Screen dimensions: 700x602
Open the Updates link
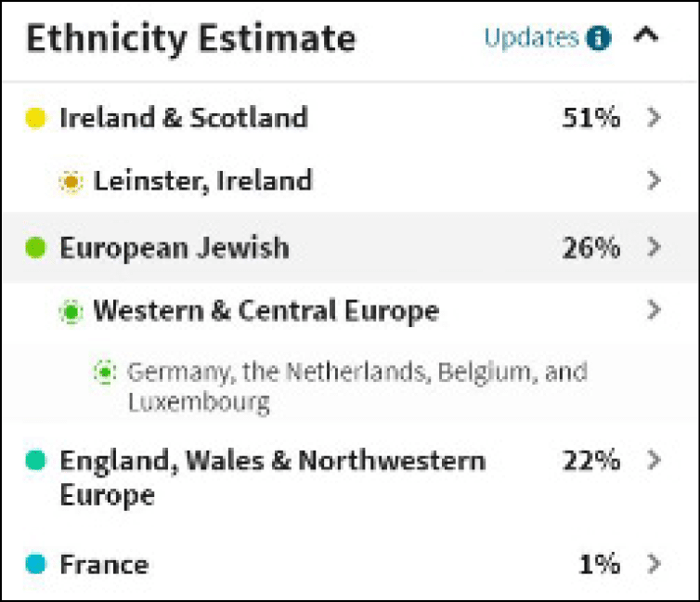click(531, 38)
